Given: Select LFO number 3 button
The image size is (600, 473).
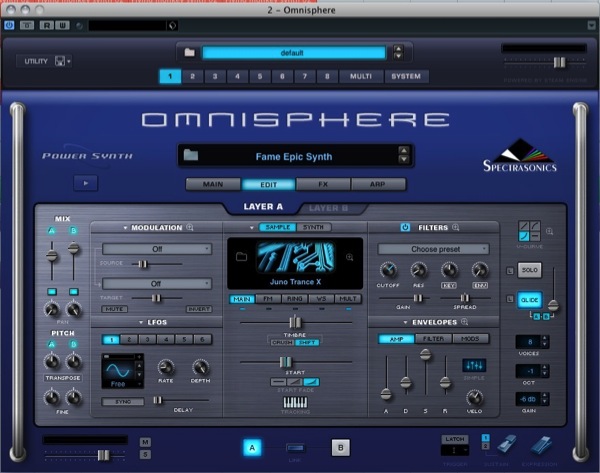Looking at the screenshot, I should click(x=147, y=339).
